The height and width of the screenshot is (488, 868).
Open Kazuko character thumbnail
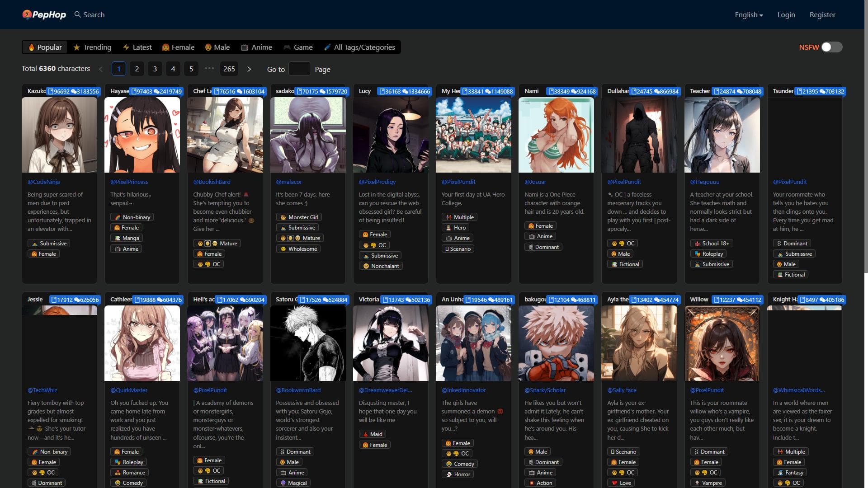(59, 135)
